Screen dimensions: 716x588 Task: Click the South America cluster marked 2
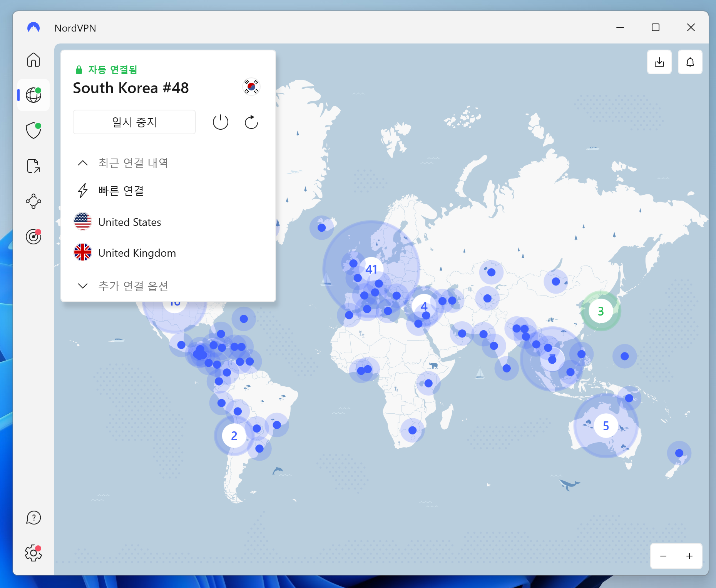pos(234,436)
